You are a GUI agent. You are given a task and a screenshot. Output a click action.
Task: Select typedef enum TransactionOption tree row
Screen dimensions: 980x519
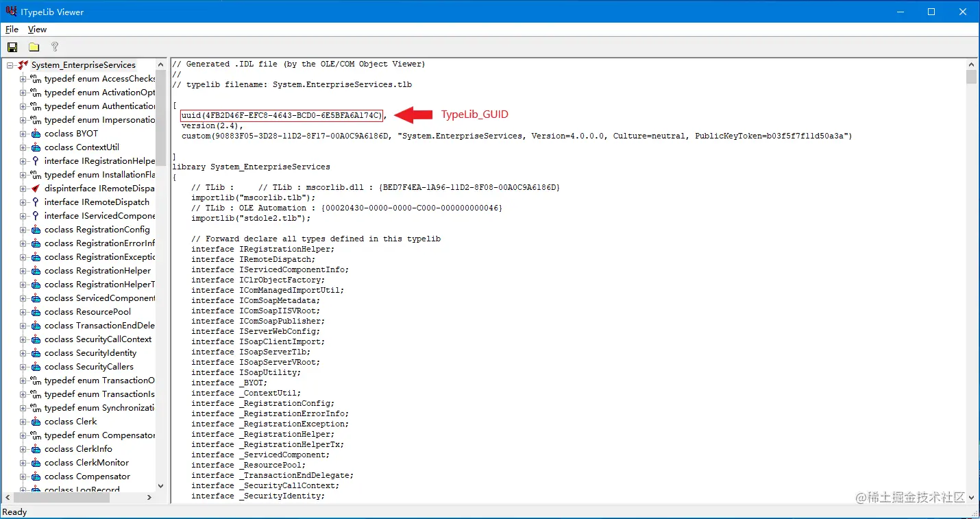(x=99, y=381)
